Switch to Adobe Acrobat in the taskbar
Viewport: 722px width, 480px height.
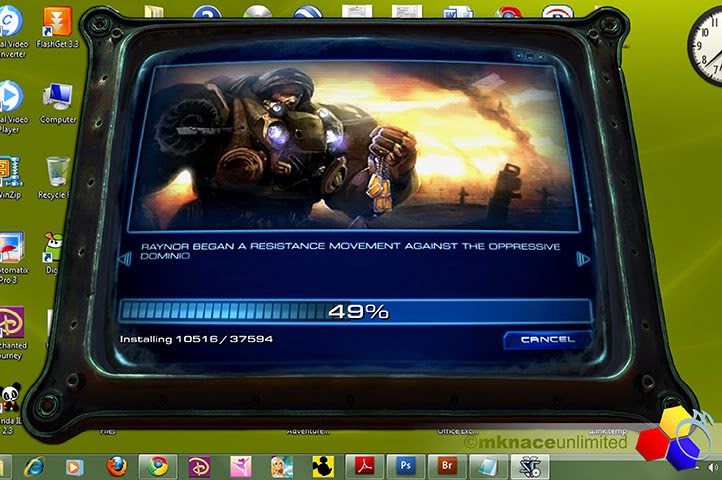tap(364, 467)
